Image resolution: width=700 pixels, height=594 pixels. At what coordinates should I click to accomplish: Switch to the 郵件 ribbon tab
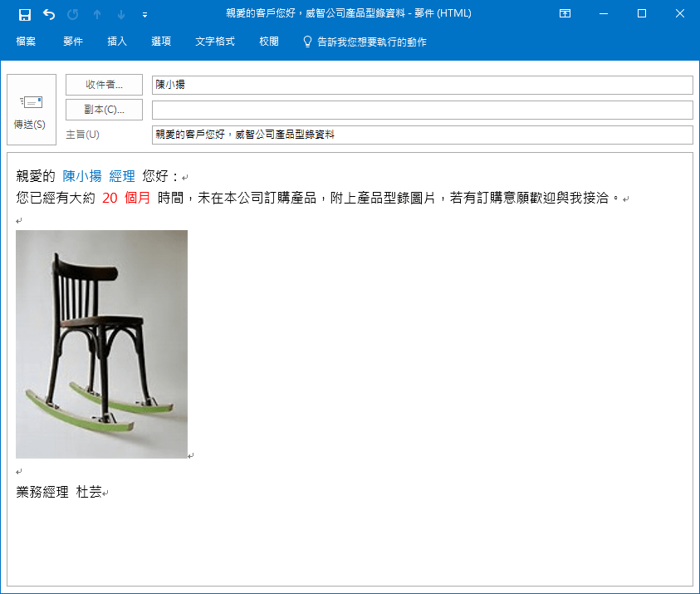click(73, 42)
